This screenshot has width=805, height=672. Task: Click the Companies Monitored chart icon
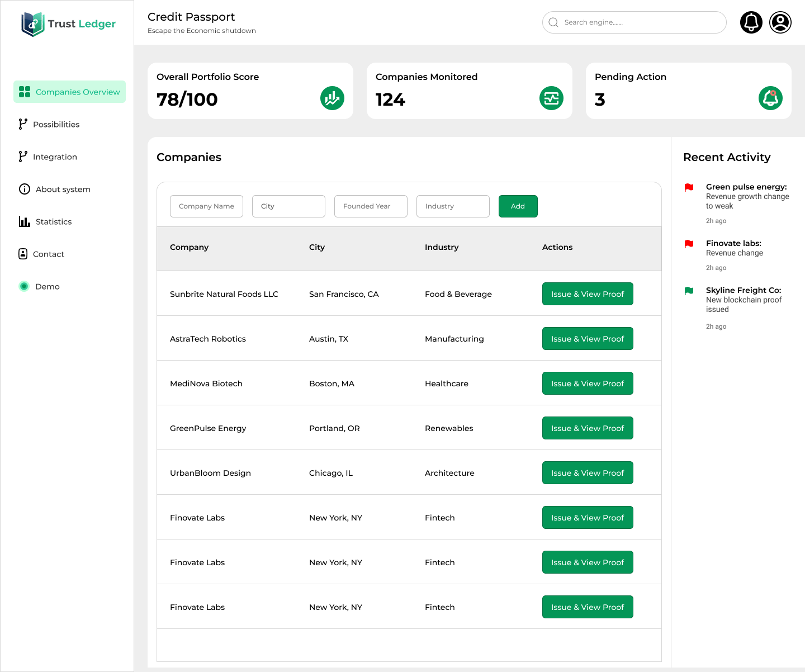tap(551, 98)
